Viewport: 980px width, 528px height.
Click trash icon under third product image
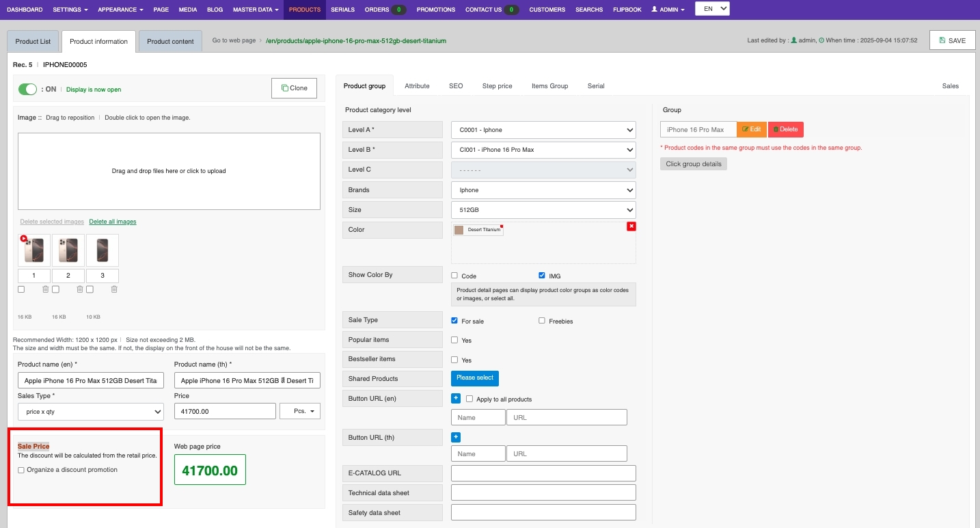coord(114,289)
